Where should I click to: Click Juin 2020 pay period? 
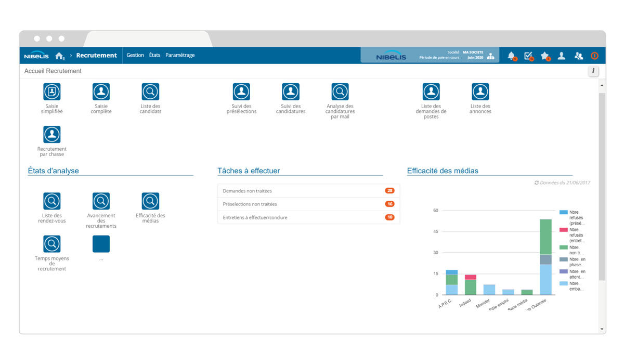point(475,58)
